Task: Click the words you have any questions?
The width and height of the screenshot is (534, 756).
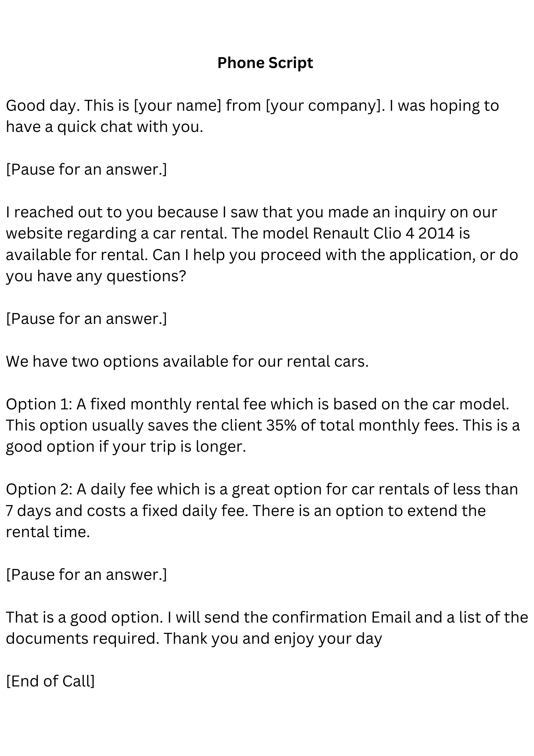Action: (x=96, y=276)
